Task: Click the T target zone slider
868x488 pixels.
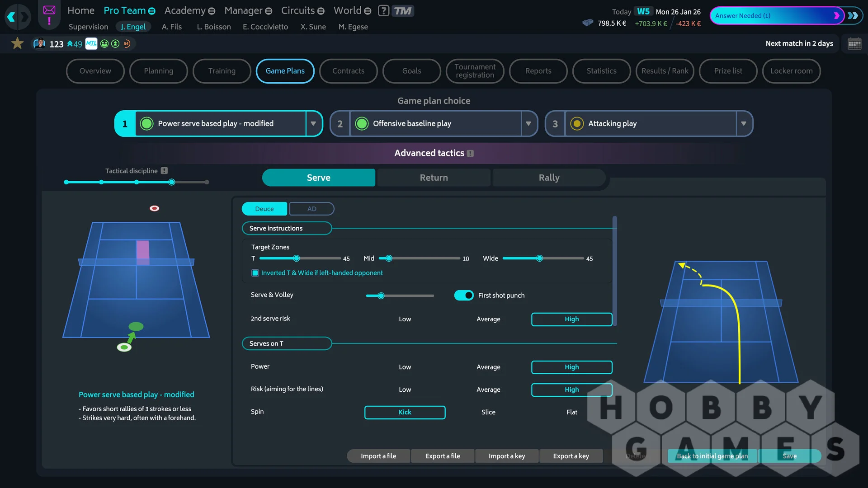Action: (x=300, y=258)
